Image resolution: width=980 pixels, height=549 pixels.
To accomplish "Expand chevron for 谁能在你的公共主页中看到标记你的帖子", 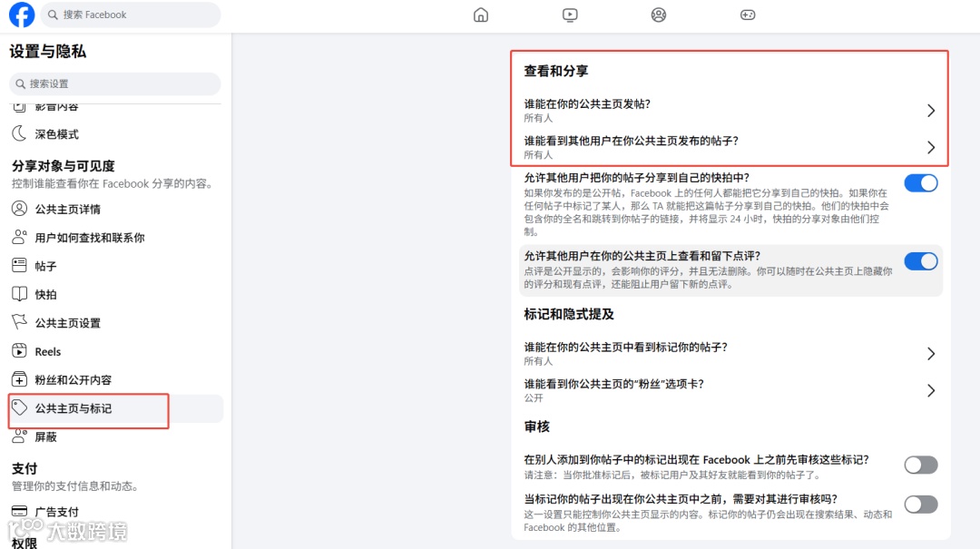I will tap(931, 354).
